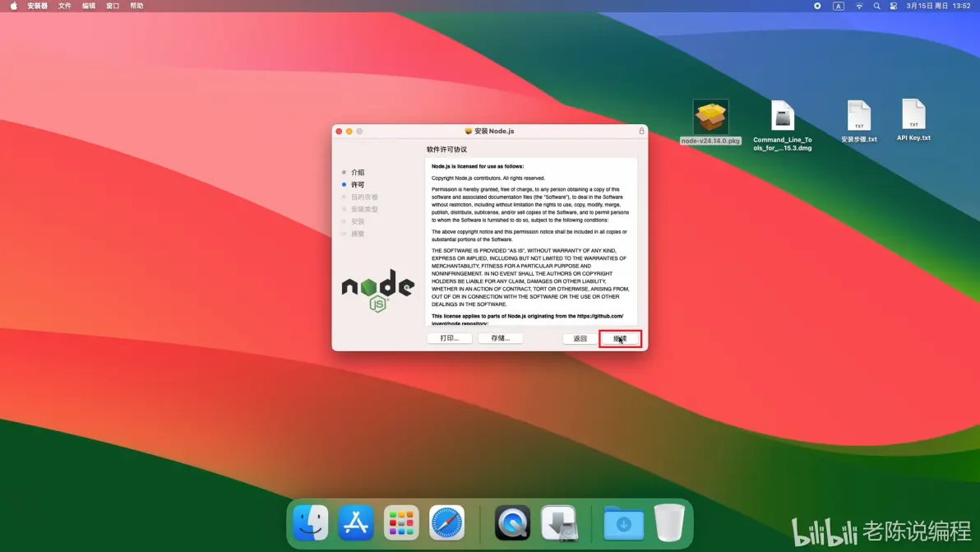Open the 帮助 menu

coord(136,6)
